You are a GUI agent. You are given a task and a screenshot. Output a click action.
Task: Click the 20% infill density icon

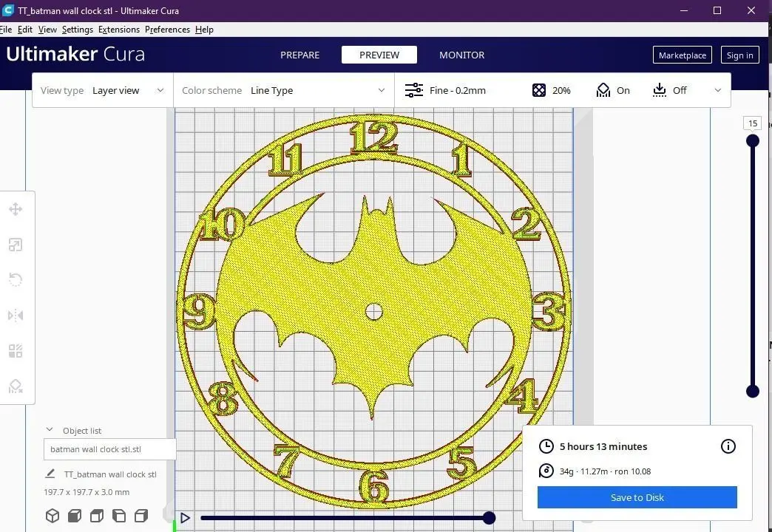click(x=538, y=90)
